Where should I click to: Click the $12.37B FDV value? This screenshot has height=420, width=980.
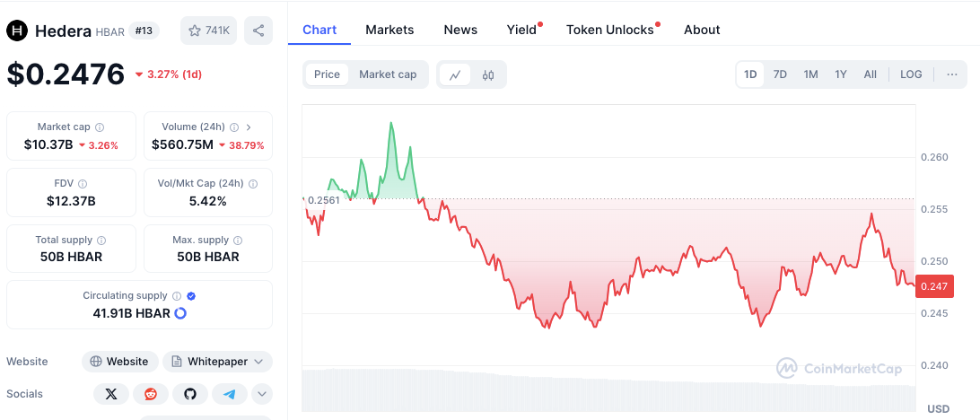[71, 201]
